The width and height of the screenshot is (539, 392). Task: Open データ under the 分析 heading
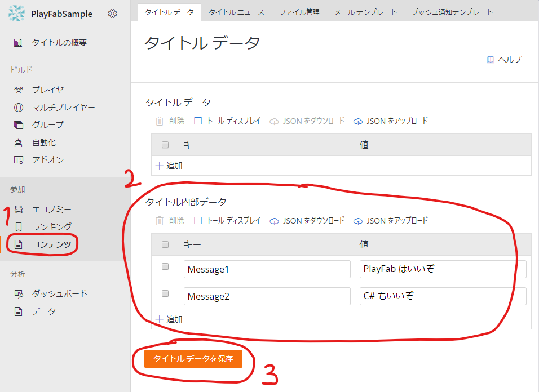pyautogui.click(x=44, y=311)
